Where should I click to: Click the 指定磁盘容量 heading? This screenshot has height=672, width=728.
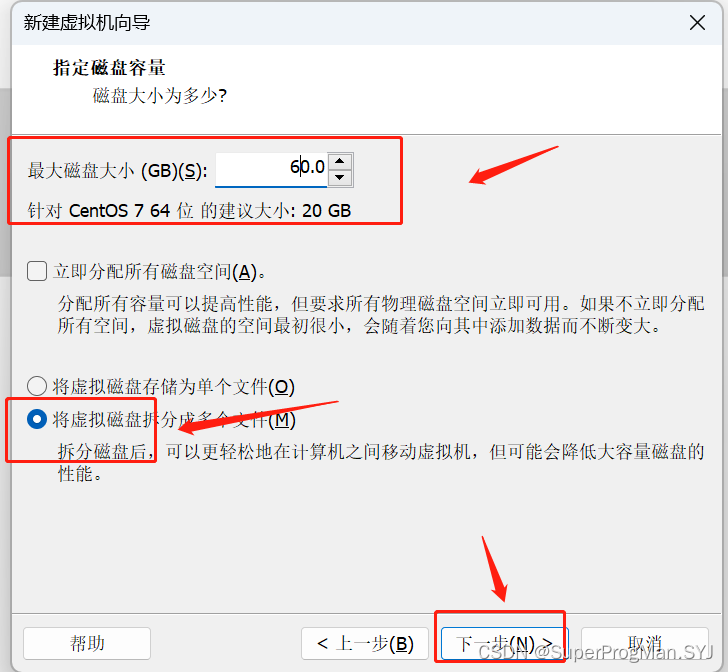(110, 68)
